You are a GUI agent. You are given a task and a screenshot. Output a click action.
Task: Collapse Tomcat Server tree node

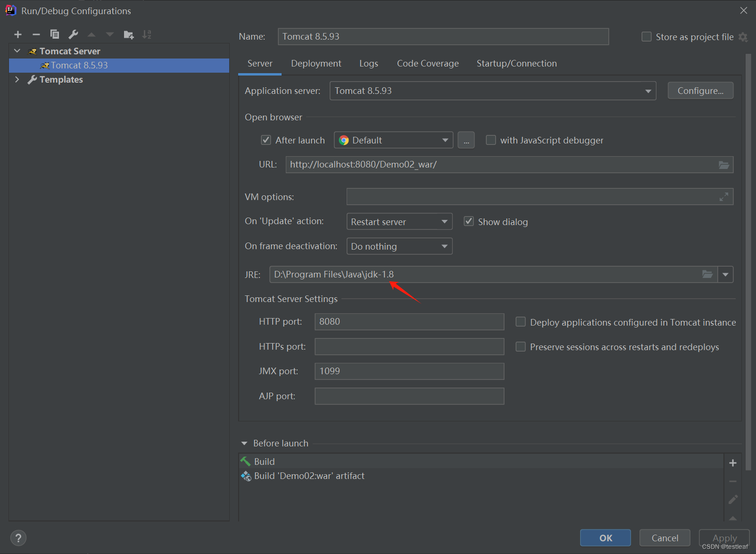[x=17, y=51]
